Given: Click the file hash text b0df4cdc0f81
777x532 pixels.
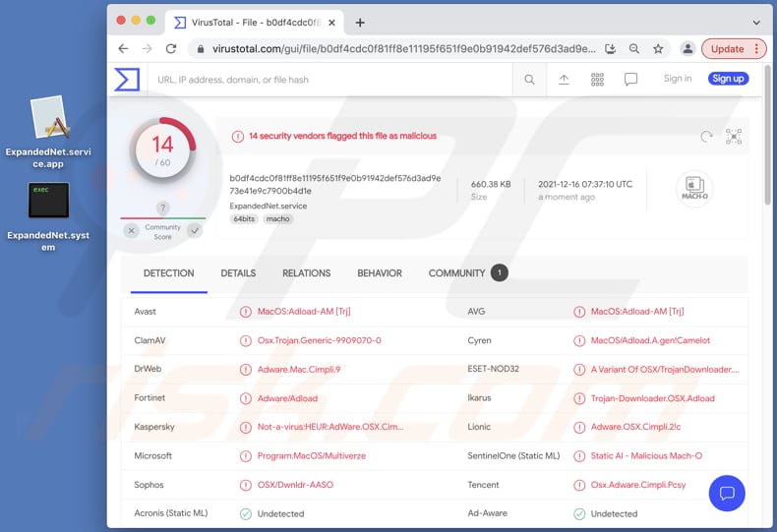Looking at the screenshot, I should click(x=335, y=184).
